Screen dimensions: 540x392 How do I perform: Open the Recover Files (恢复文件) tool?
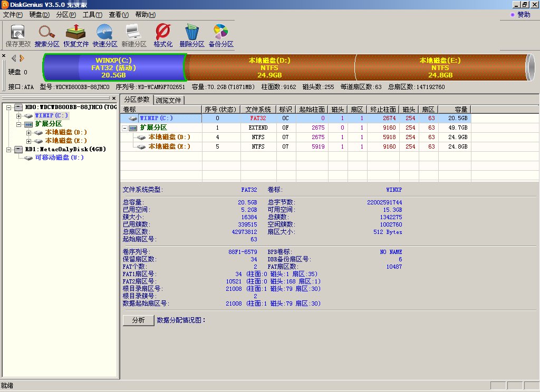point(76,36)
